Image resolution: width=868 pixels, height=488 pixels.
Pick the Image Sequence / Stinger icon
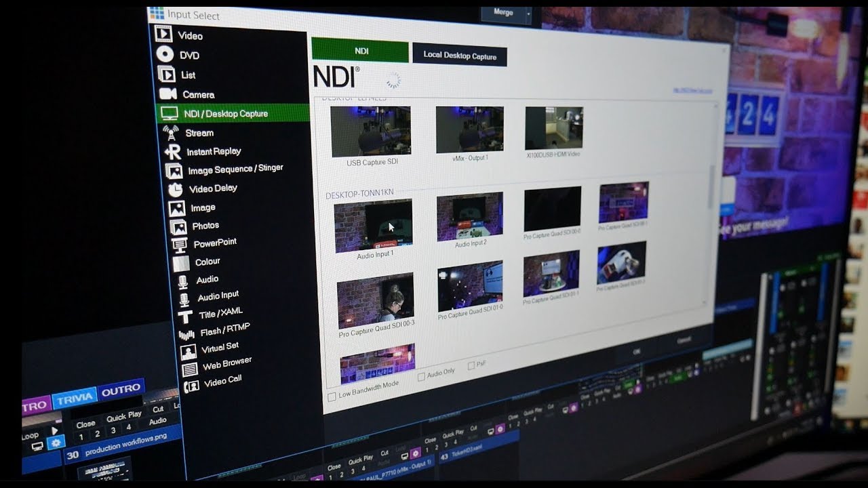click(x=174, y=171)
